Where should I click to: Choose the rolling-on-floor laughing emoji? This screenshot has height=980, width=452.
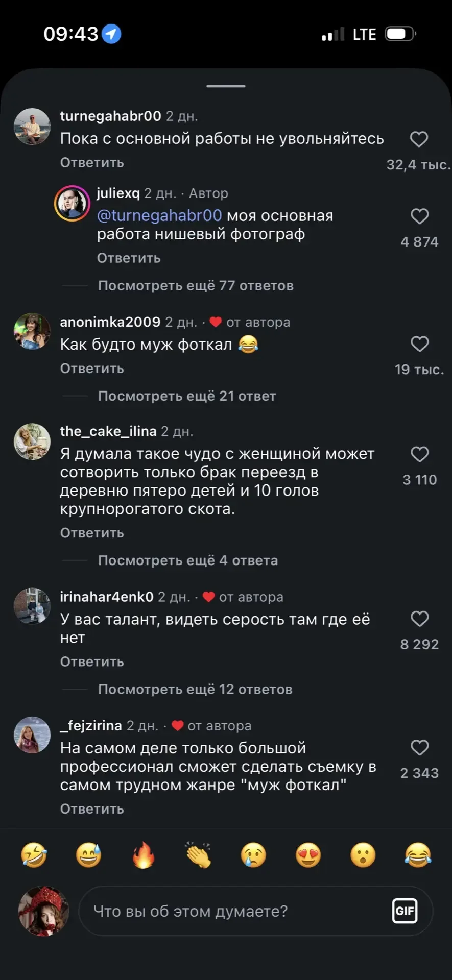pos(34,855)
